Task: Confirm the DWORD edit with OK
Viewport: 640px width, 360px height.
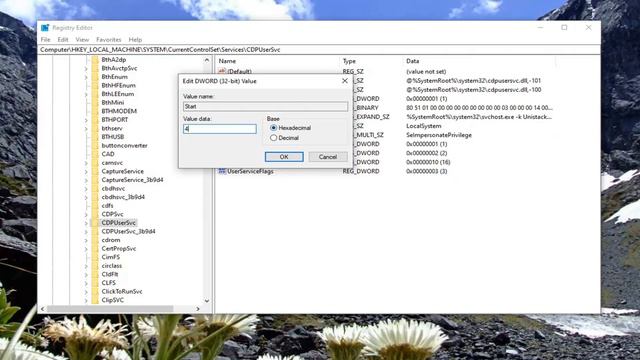Action: [284, 157]
